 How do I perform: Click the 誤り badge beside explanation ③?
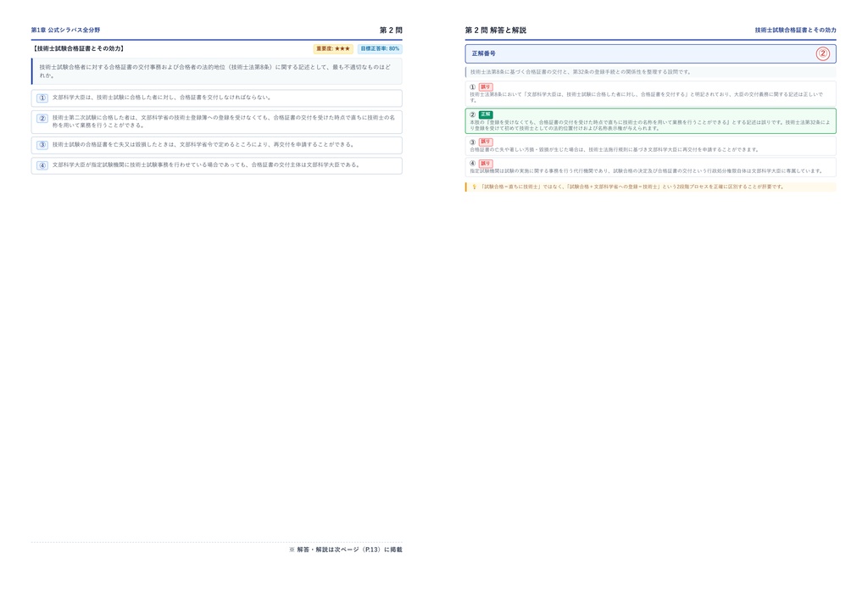(x=486, y=142)
